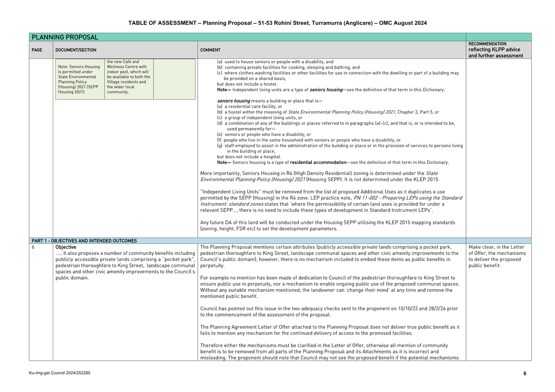Click paragraph "The Planning Proposal mentions certain attributes"
The image size is (555, 392).
330,256
